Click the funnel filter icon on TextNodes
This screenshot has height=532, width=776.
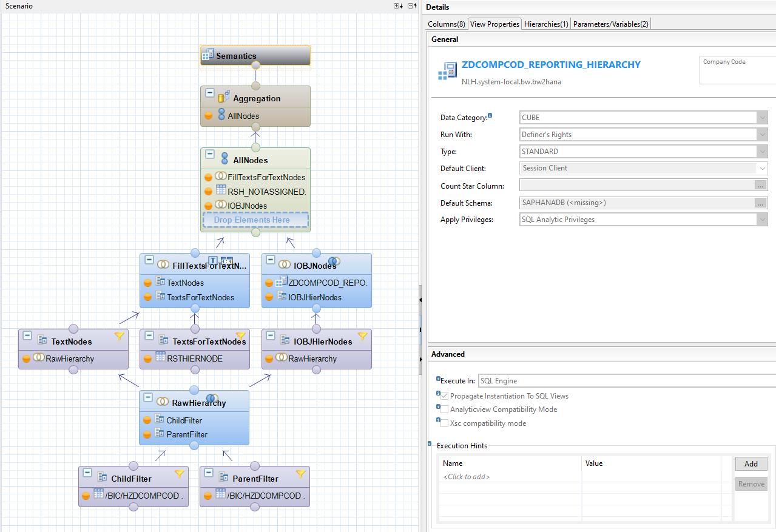click(x=119, y=336)
